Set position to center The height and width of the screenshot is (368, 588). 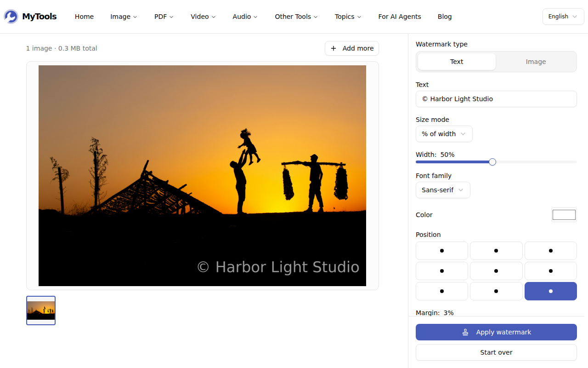click(x=496, y=271)
